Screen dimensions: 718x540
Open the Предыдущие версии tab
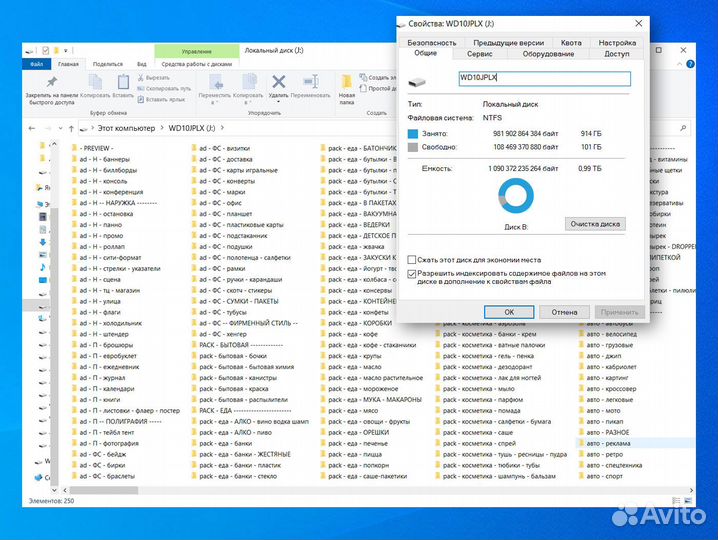point(509,43)
